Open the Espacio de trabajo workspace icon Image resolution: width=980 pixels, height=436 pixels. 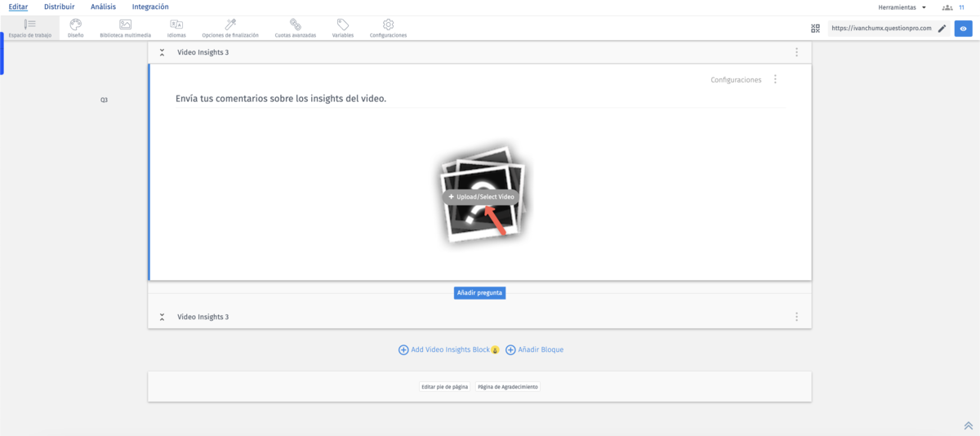[x=29, y=24]
